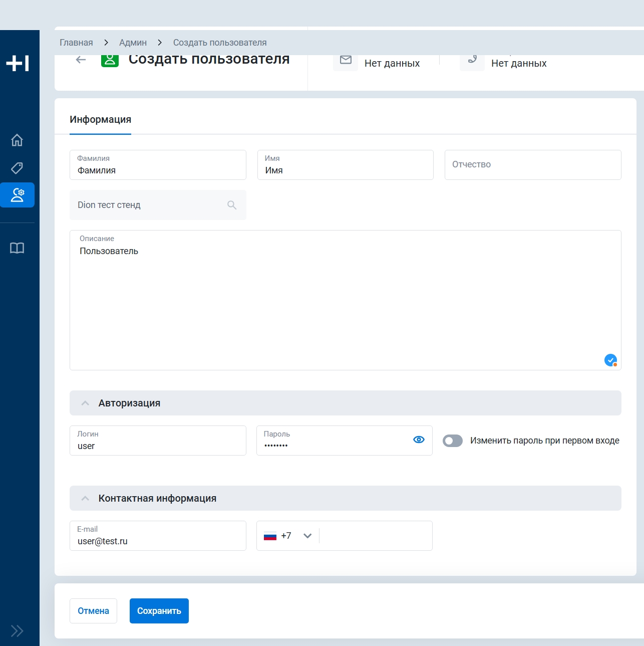Open the +7 country code dropdown
Screen dimensions: 644x646
tap(288, 536)
